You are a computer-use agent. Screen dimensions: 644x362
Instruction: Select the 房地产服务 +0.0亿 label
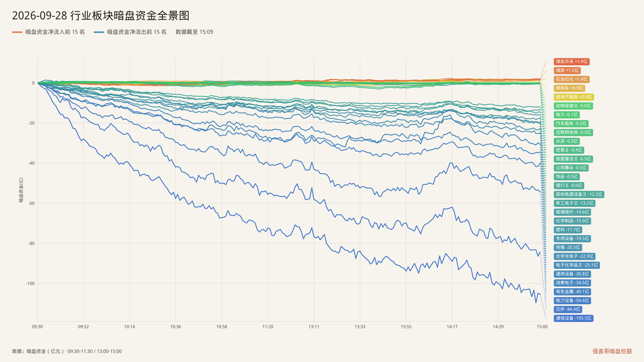coord(574,97)
